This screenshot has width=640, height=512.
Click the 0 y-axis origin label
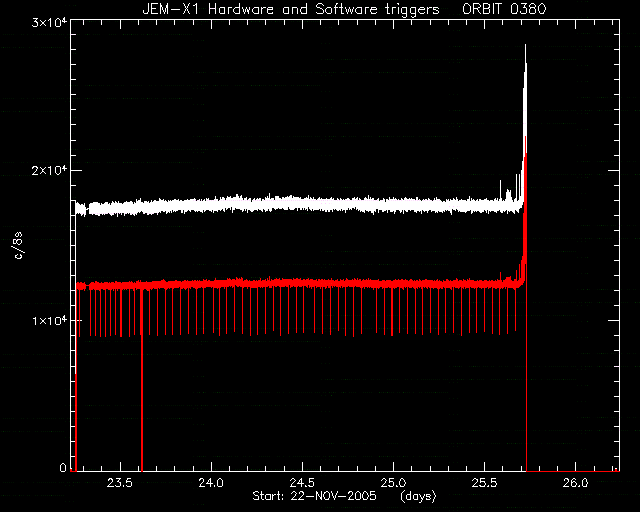click(63, 467)
